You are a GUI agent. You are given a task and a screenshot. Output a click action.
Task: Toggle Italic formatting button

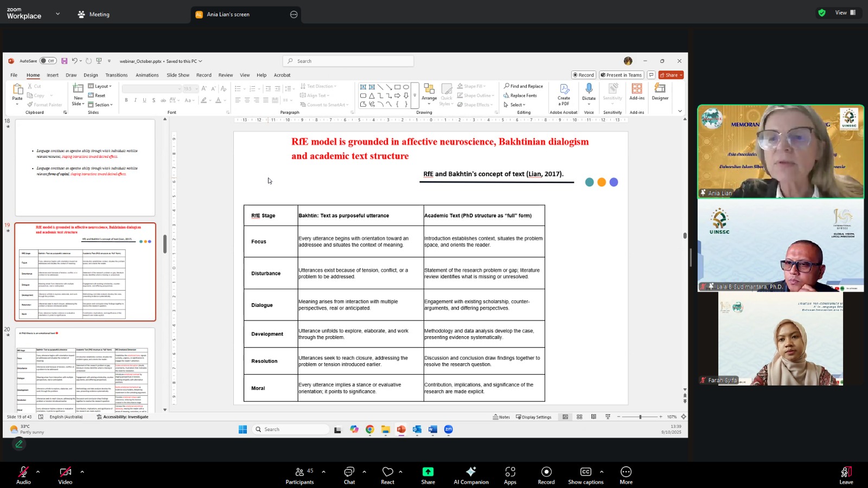[136, 100]
